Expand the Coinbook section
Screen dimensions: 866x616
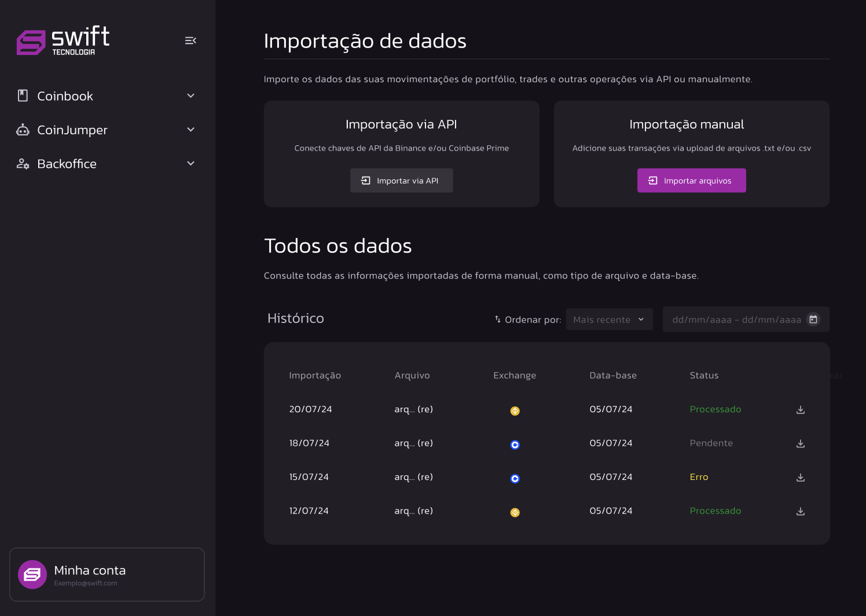point(190,95)
